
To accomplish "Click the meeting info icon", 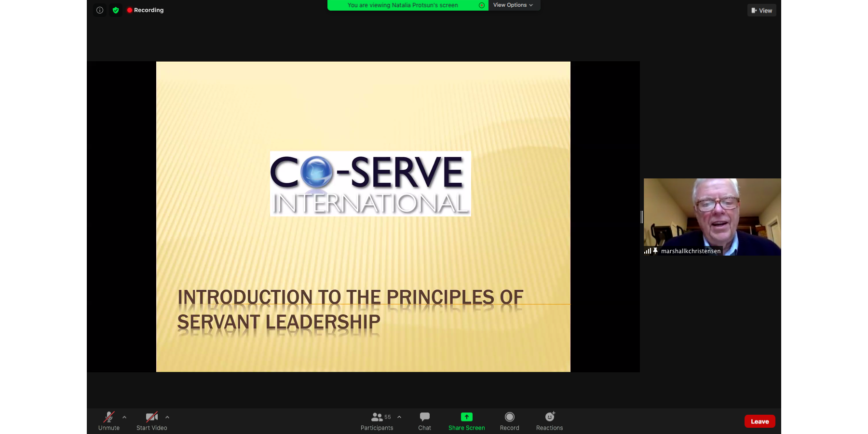I will tap(100, 10).
